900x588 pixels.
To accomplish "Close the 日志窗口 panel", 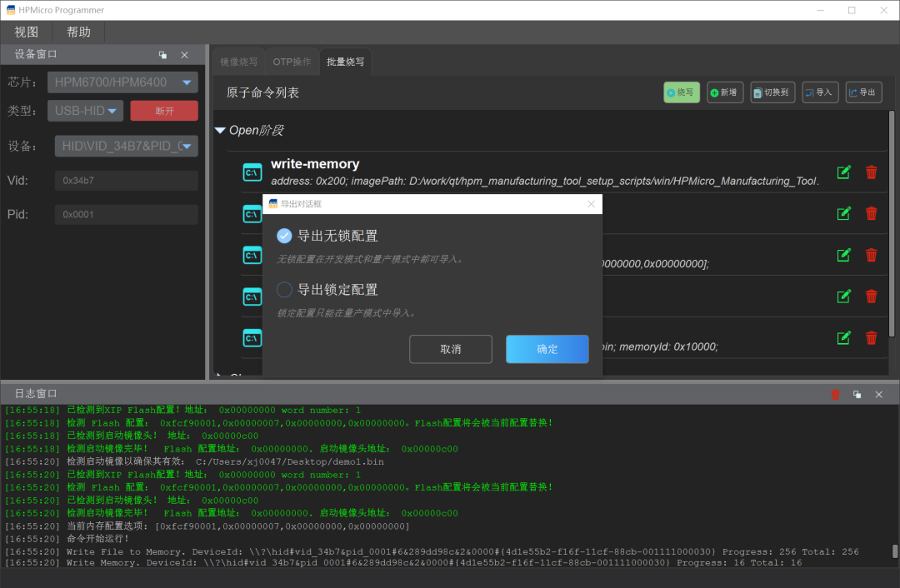I will 879,395.
